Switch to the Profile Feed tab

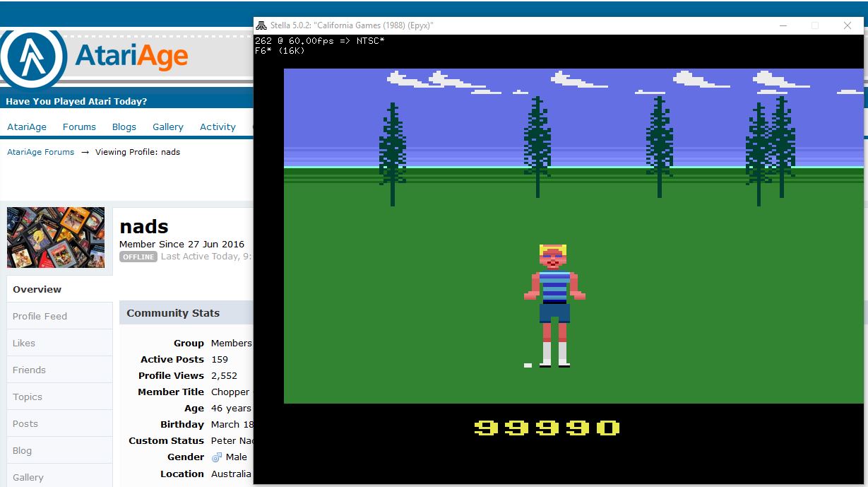pyautogui.click(x=40, y=316)
